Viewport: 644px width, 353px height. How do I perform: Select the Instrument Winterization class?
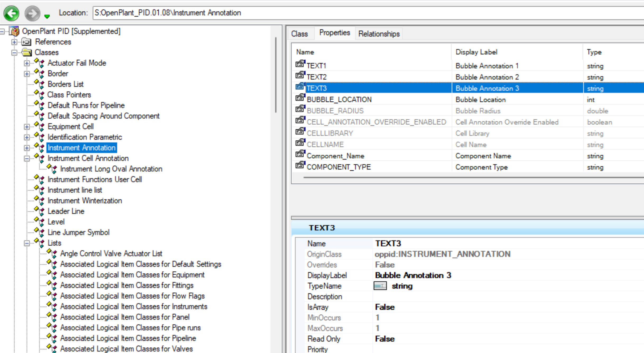(85, 201)
